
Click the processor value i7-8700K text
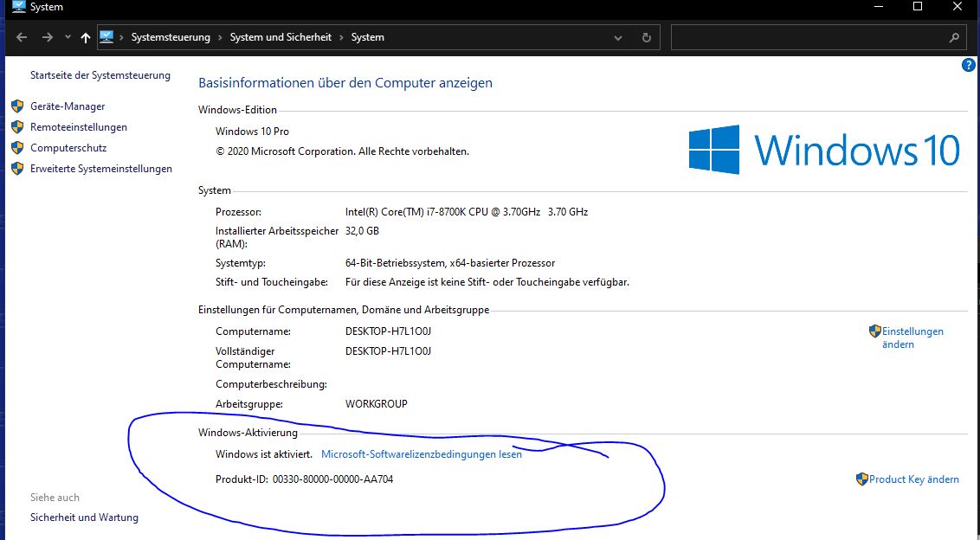coord(467,212)
